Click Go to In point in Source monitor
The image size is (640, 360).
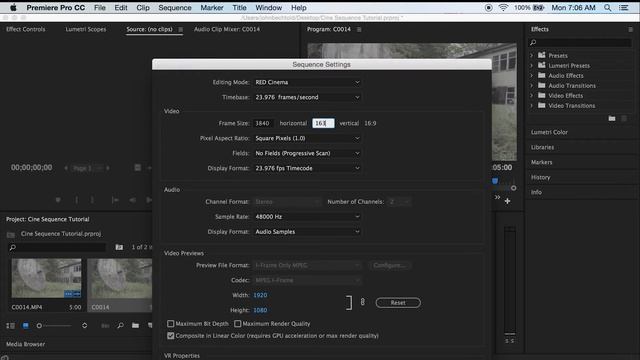[x=115, y=200]
